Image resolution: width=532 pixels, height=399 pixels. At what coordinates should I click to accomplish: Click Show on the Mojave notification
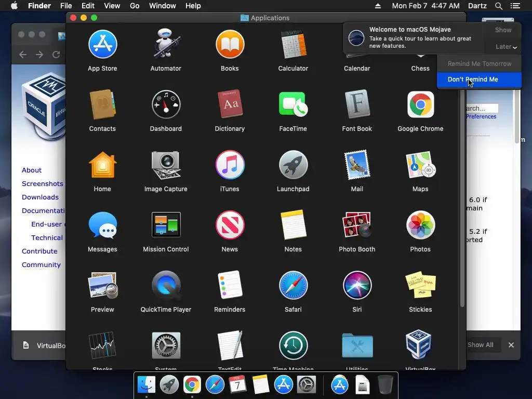503,30
